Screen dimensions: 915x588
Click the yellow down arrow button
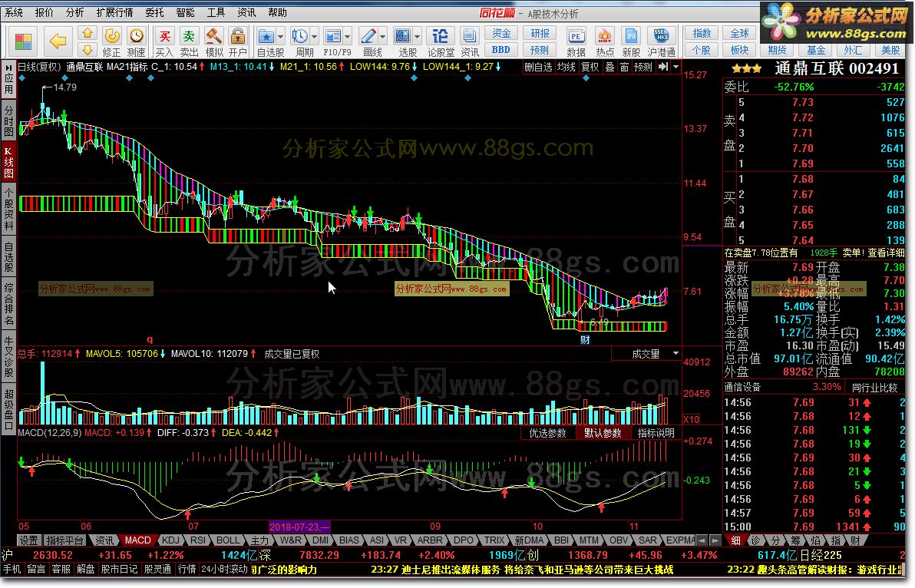(87, 50)
